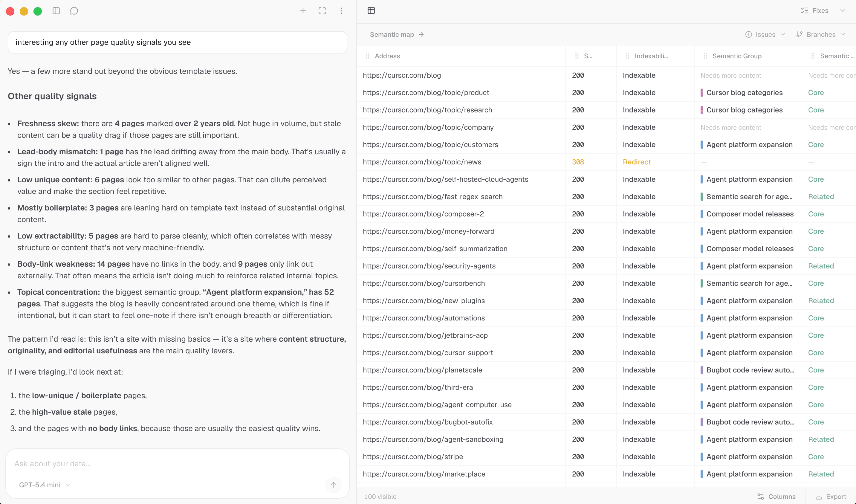
Task: Select the blog/third-era address
Action: pyautogui.click(x=418, y=387)
